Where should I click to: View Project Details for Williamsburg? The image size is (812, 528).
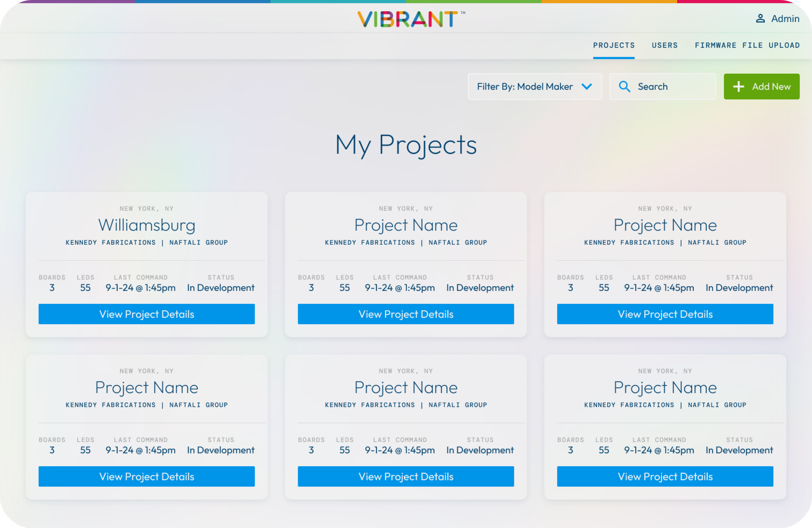(146, 314)
